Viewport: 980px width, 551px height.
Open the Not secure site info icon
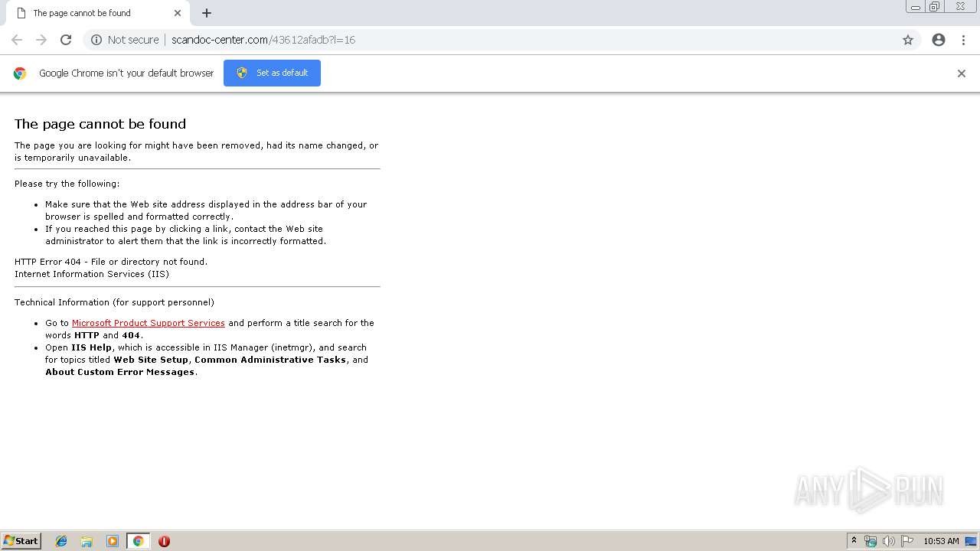[96, 40]
